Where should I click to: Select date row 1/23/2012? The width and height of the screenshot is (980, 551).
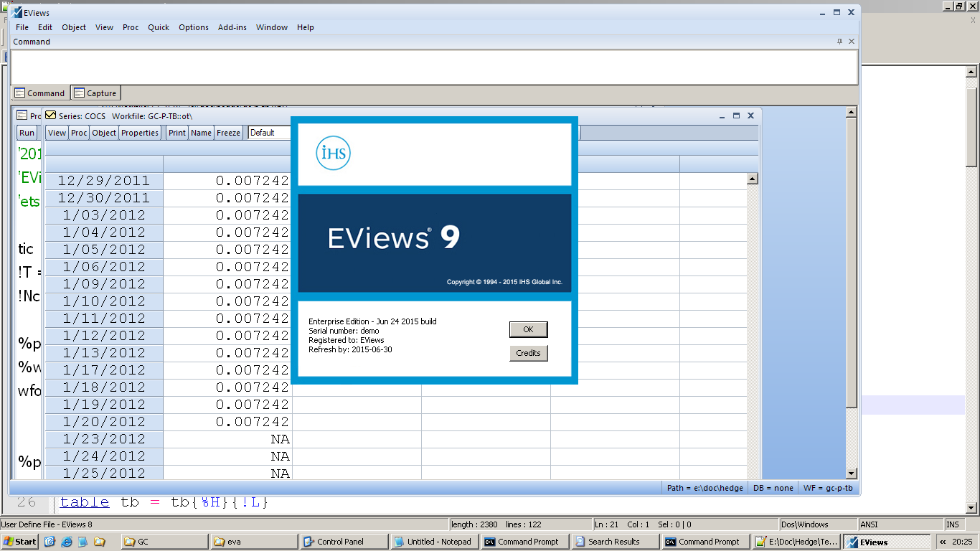click(x=104, y=439)
